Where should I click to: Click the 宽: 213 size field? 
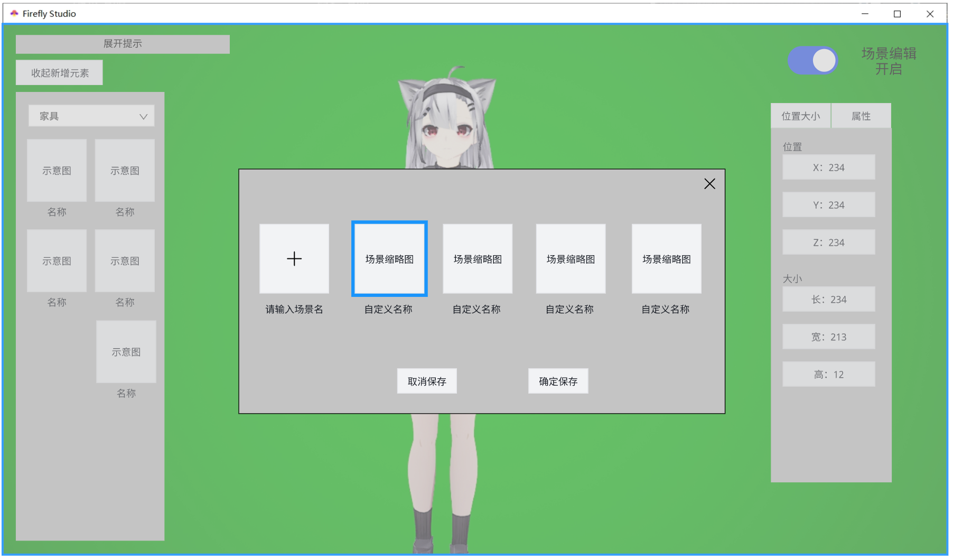point(828,337)
